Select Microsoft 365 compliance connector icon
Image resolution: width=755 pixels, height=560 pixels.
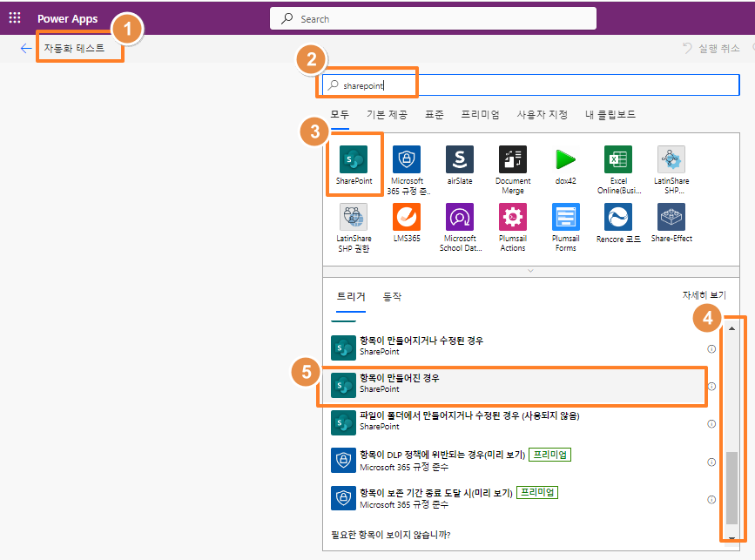(x=407, y=159)
